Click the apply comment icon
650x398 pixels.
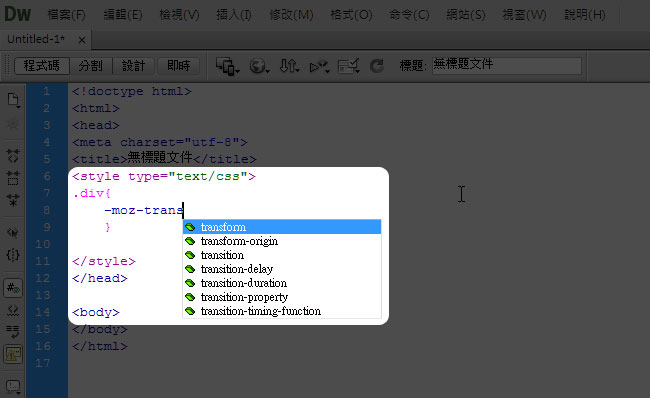(13, 387)
